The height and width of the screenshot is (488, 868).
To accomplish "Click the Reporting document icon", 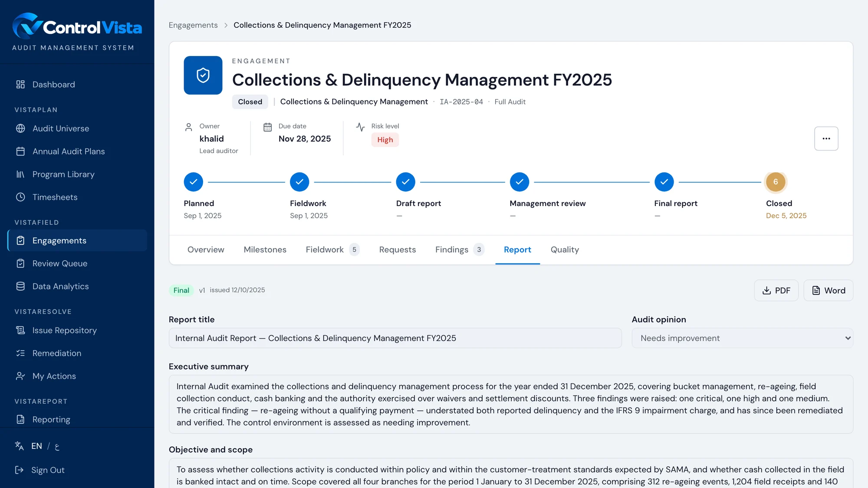I will click(x=20, y=419).
